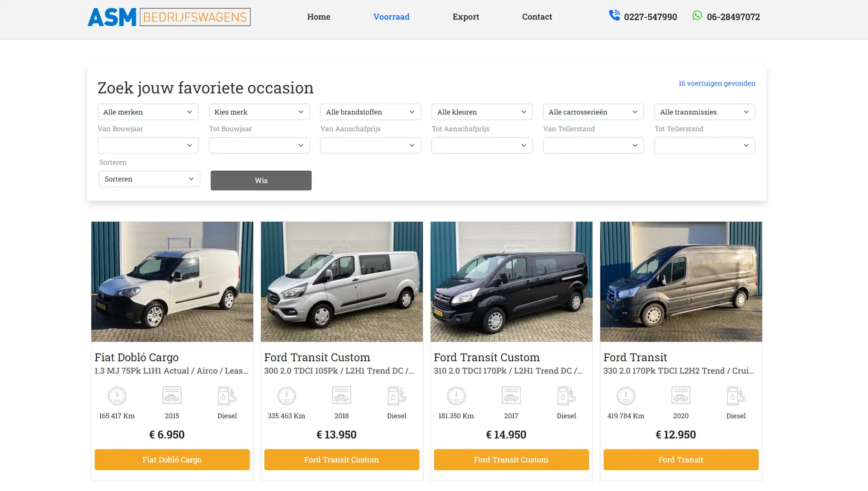This screenshot has height=491, width=868.
Task: Open the Contact page in navigation
Action: tap(537, 17)
